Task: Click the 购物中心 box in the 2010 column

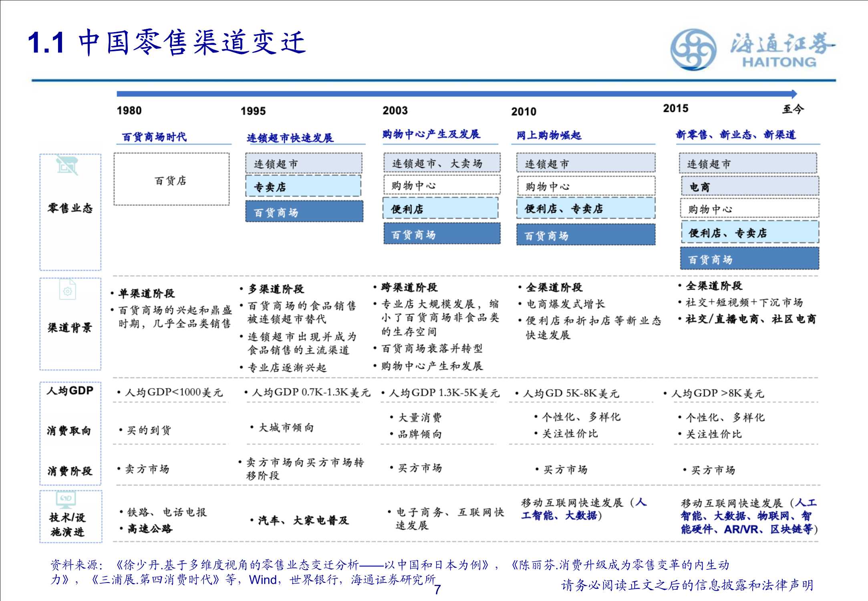Action: pos(586,186)
